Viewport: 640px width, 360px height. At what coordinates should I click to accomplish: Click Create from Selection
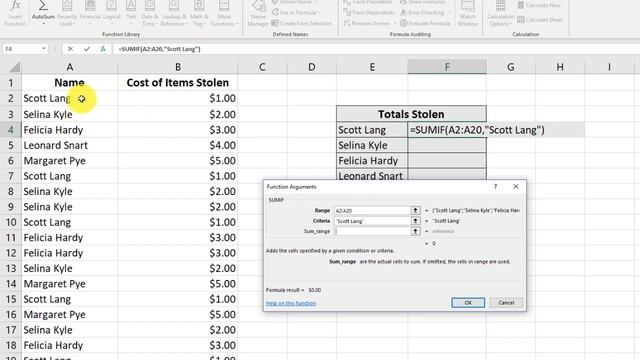point(302,23)
